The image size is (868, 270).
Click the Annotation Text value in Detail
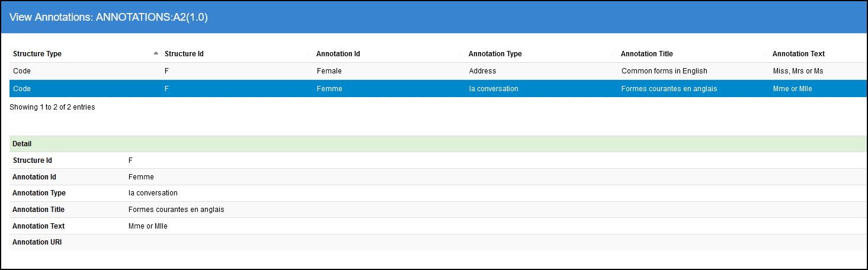point(148,226)
